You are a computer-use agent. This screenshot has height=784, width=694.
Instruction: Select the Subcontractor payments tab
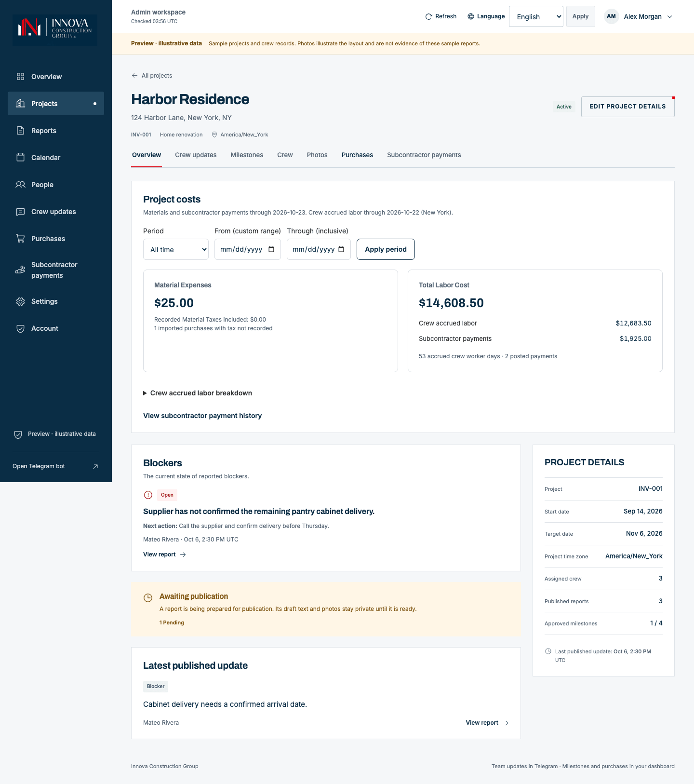tap(424, 155)
